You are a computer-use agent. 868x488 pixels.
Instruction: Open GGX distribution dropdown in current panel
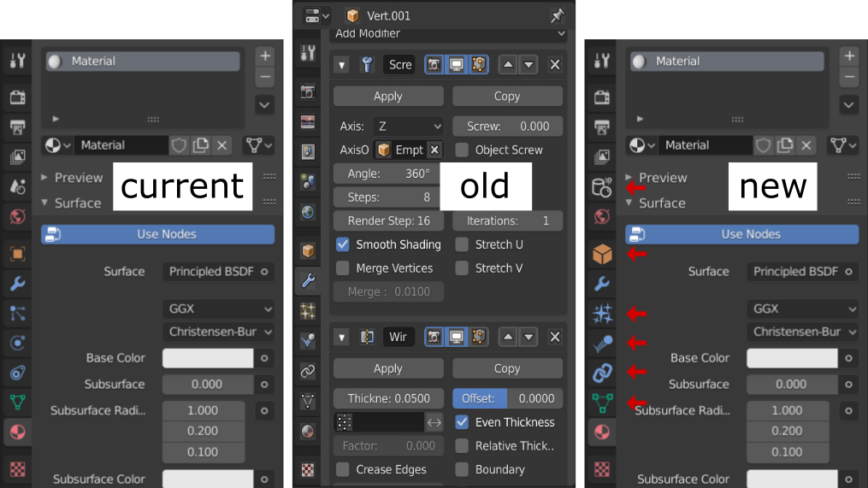[x=219, y=309]
